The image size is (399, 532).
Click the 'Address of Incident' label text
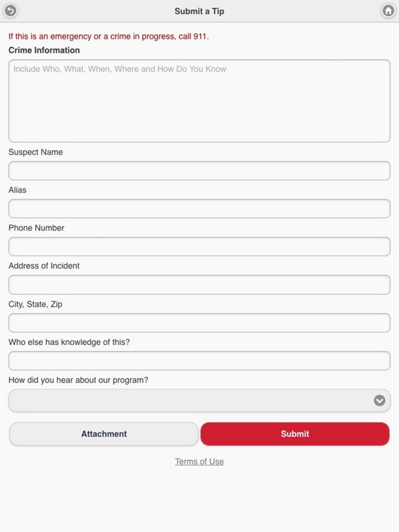click(x=44, y=266)
